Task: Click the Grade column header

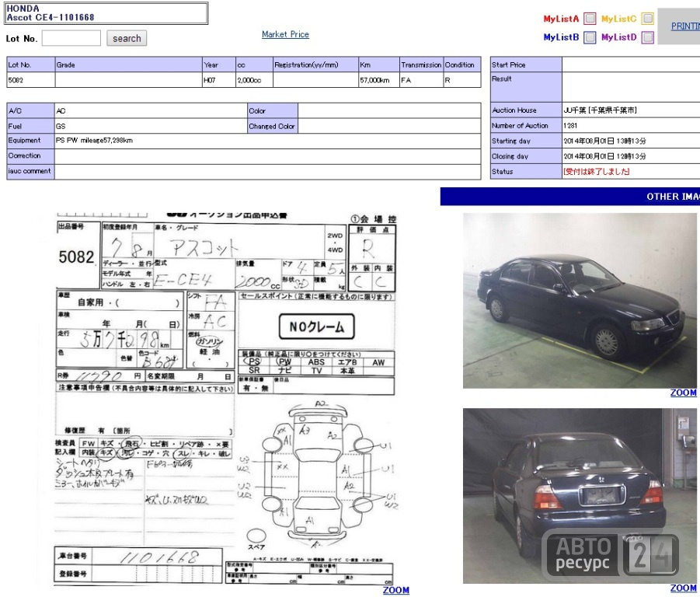Action: click(x=128, y=65)
